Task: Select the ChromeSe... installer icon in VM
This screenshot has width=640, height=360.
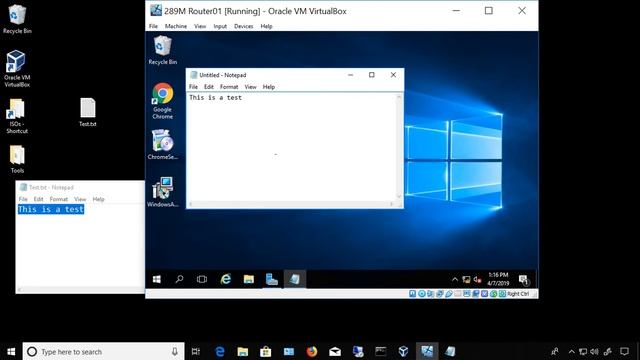Action: coord(162,144)
